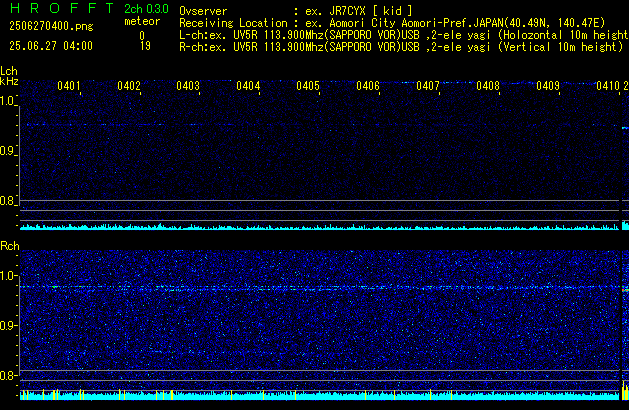Click the Rch 0.8 kHz axis label
629x410 pixels.
coord(8,375)
